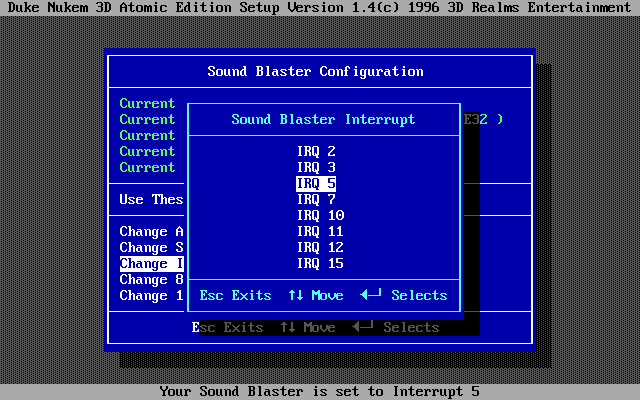
Task: Pick IRQ 11 from the interrupt list
Action: point(320,231)
